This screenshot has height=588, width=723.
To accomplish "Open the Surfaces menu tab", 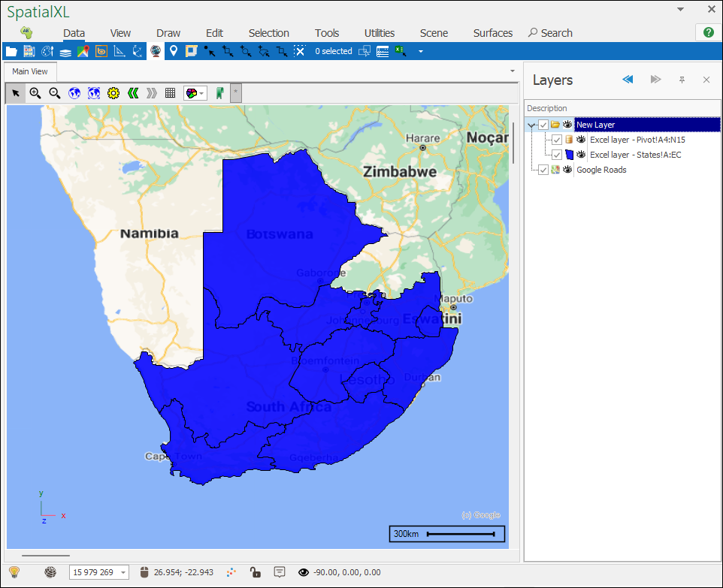I will click(492, 33).
